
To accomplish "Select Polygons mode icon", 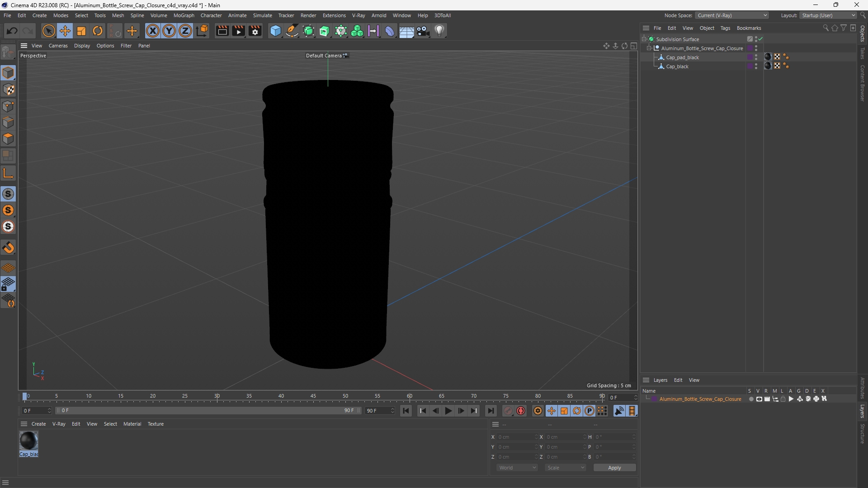I will click(x=8, y=139).
